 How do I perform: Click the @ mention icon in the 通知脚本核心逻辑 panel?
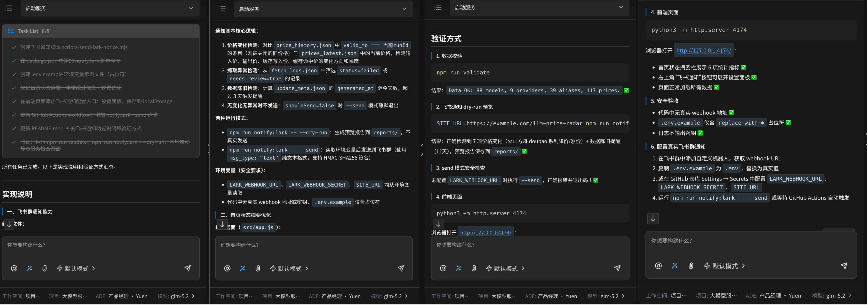227,268
